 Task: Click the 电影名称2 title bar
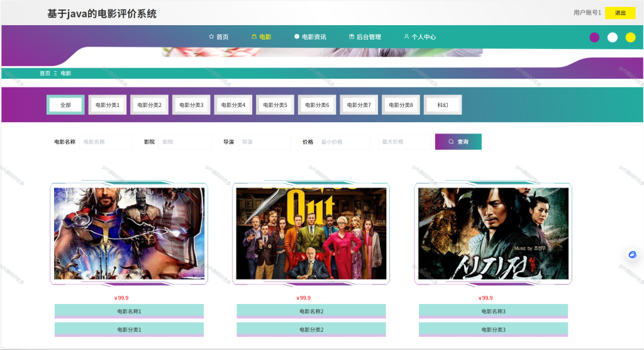(x=311, y=312)
